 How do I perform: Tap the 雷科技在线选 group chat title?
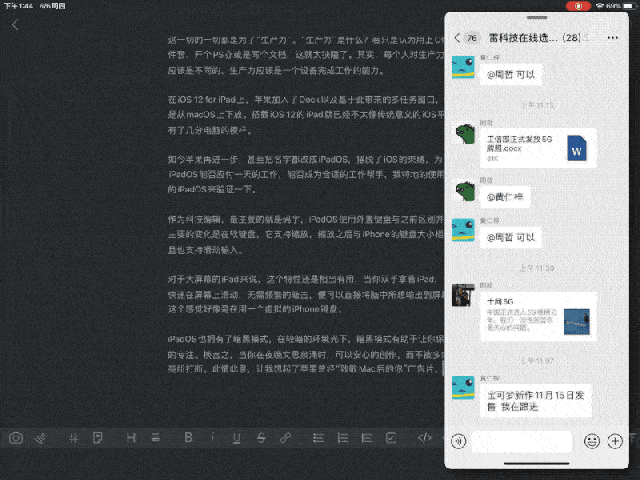[534, 38]
